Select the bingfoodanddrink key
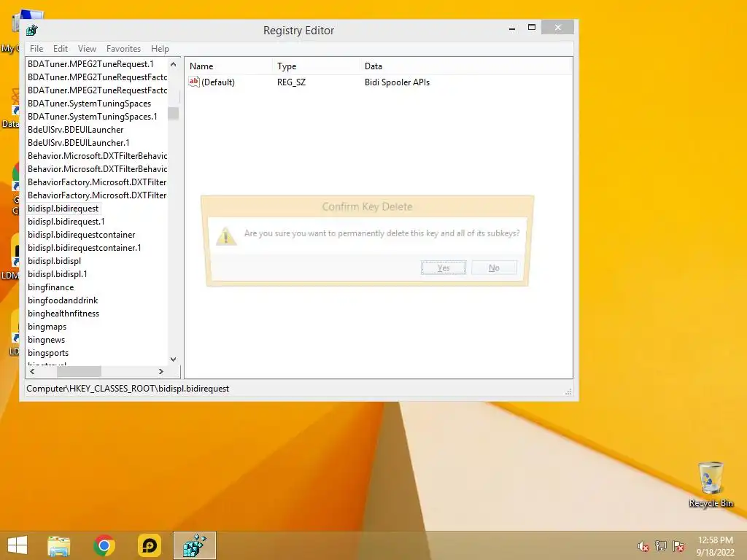Viewport: 747px width, 560px height. (x=63, y=300)
